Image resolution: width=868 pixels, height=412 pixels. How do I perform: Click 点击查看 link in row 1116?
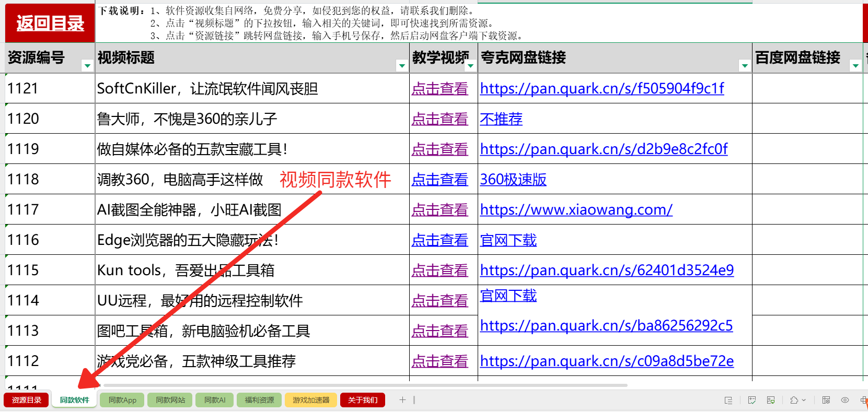point(440,240)
